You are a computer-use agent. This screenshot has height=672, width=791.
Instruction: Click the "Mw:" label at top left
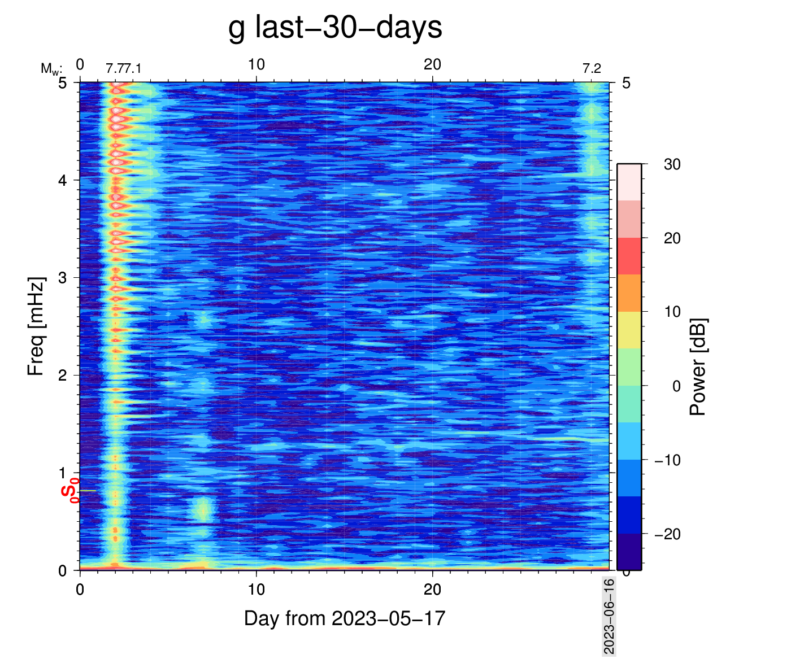[x=51, y=69]
